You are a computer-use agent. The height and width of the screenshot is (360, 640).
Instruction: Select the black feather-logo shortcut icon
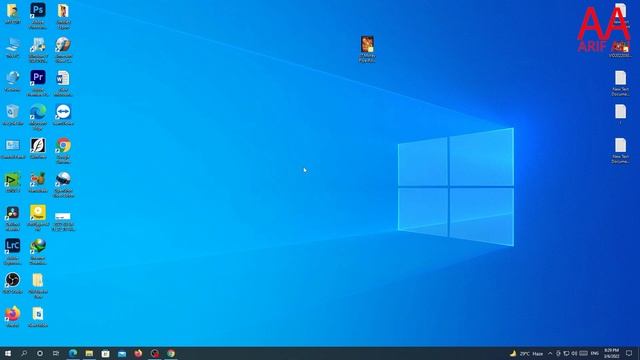point(38,149)
